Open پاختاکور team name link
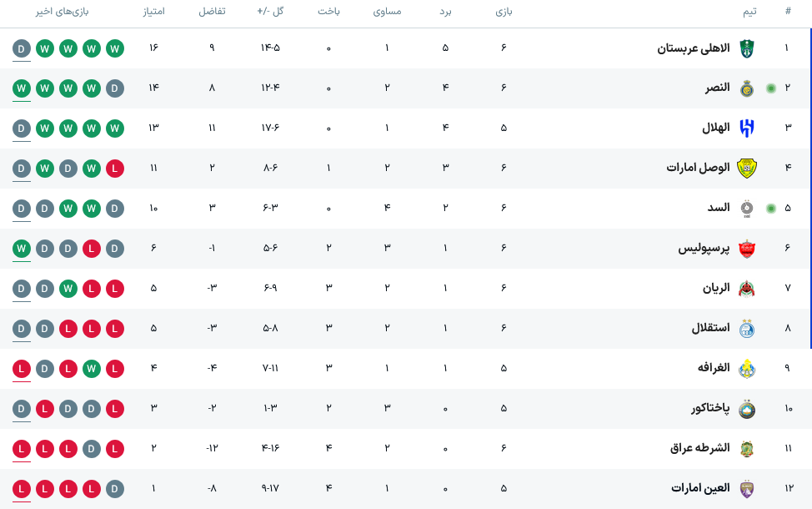 coord(710,408)
